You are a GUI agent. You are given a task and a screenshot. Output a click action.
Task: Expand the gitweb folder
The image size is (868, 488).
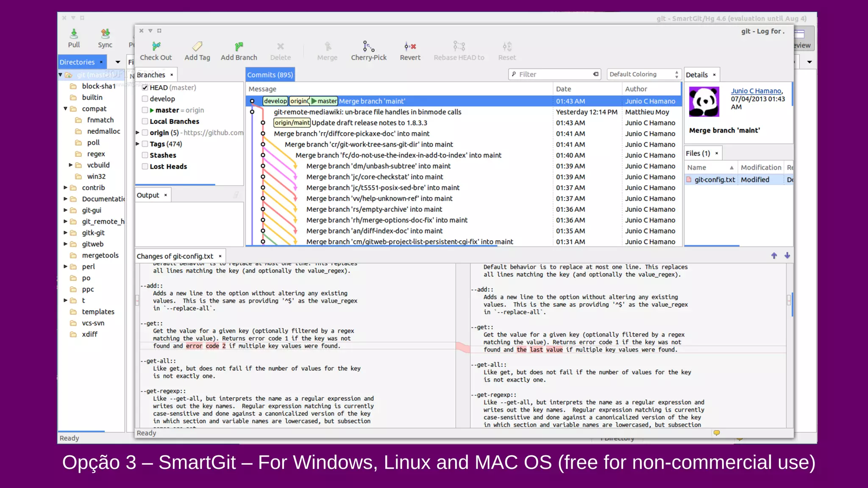click(66, 244)
